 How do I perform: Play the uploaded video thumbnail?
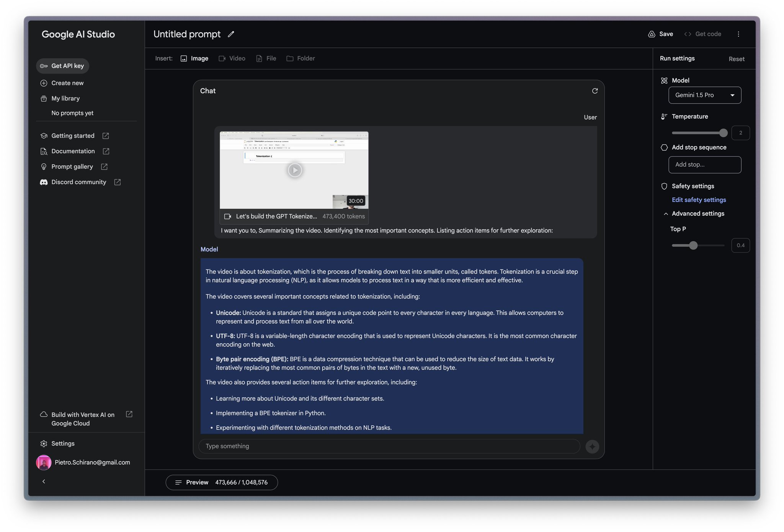(294, 170)
